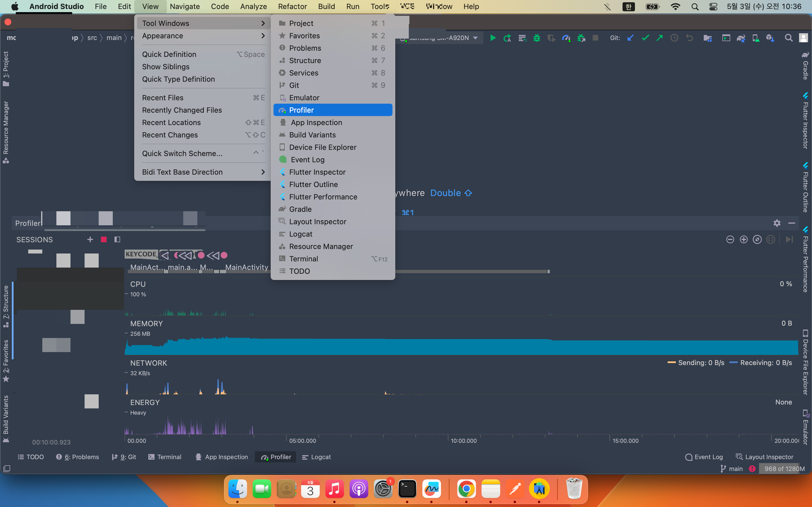Click the Git commit checkmark icon

[645, 38]
